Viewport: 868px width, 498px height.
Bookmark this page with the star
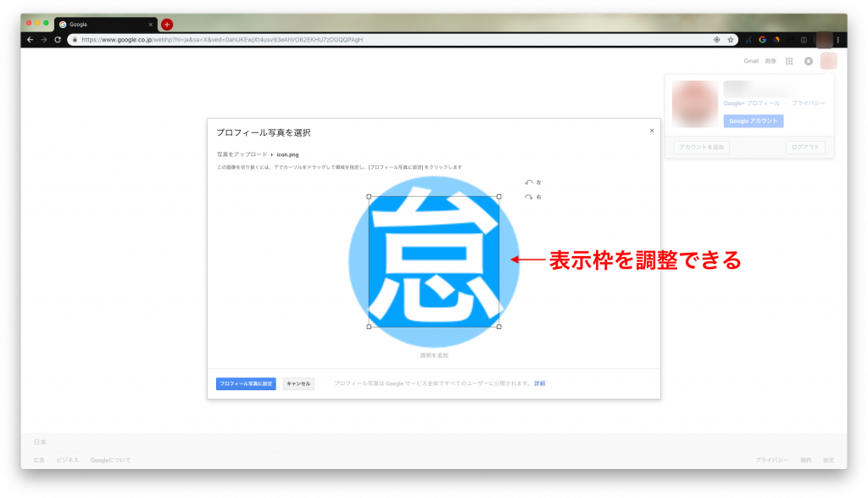point(730,40)
